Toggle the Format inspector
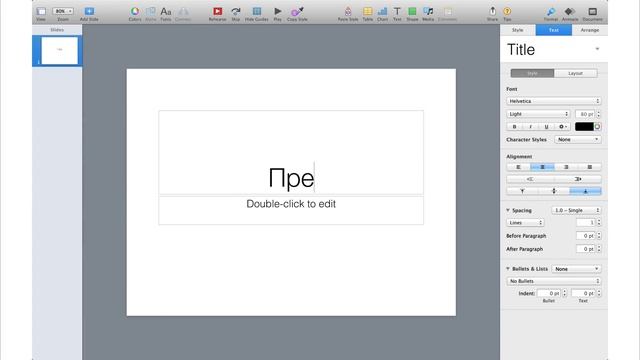 (x=551, y=11)
